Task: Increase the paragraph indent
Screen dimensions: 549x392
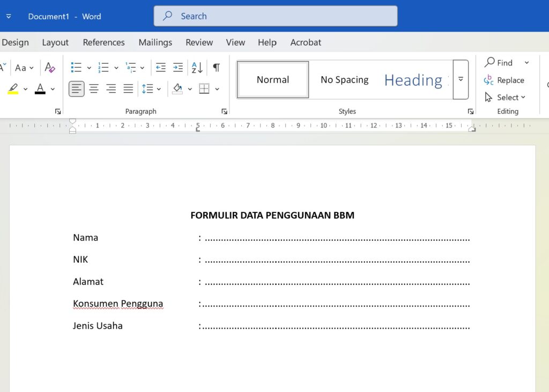Action: [178, 67]
